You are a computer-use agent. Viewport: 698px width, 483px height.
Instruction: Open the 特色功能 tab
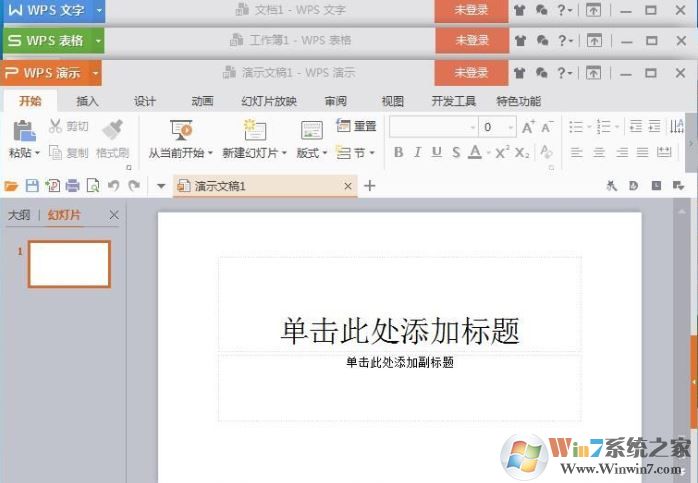[x=519, y=101]
